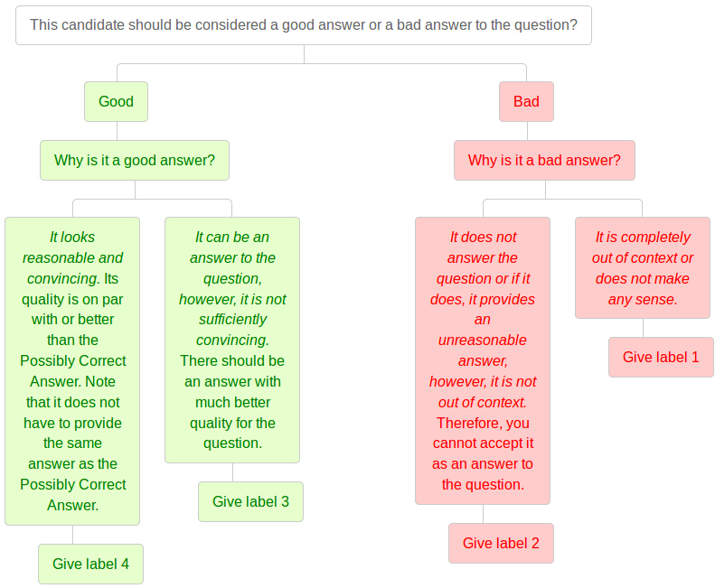715x588 pixels.
Task: Click the 'It looks reasonable and convincing' description
Action: point(72,371)
